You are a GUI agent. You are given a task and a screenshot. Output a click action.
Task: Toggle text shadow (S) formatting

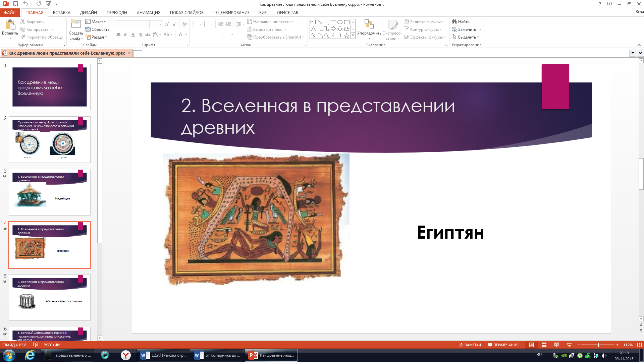[x=140, y=35]
